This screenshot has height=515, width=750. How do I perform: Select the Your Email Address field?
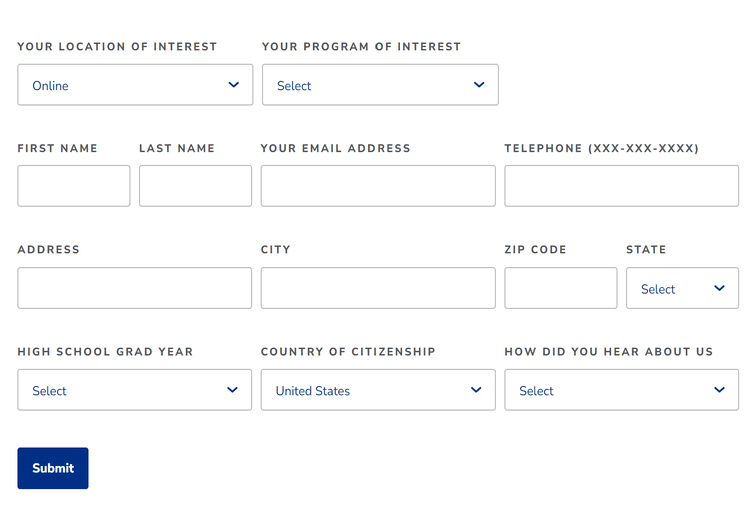pos(378,186)
